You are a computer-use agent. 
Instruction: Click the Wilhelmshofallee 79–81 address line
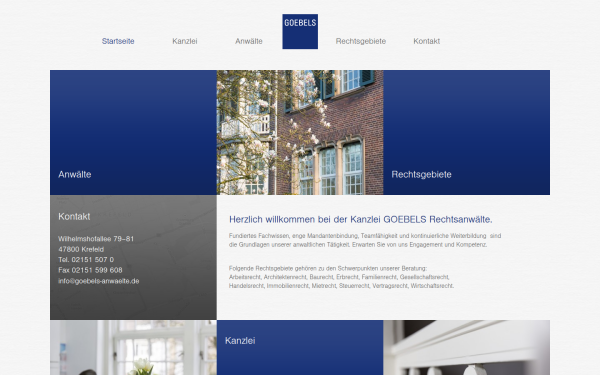(96, 239)
